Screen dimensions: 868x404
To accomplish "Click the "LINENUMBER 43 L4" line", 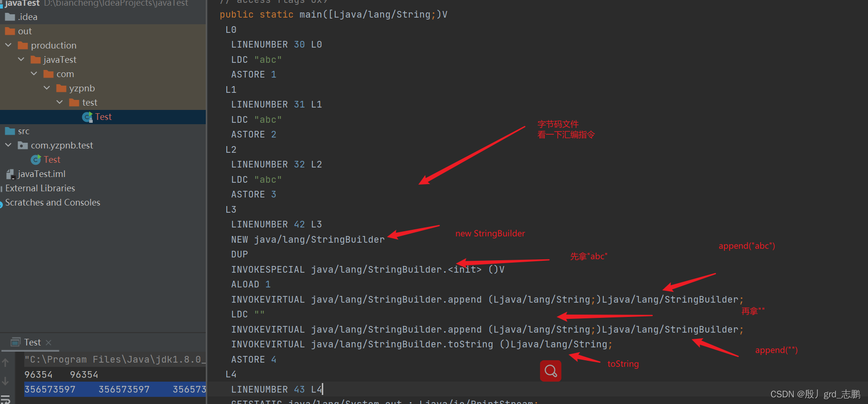I will [277, 390].
